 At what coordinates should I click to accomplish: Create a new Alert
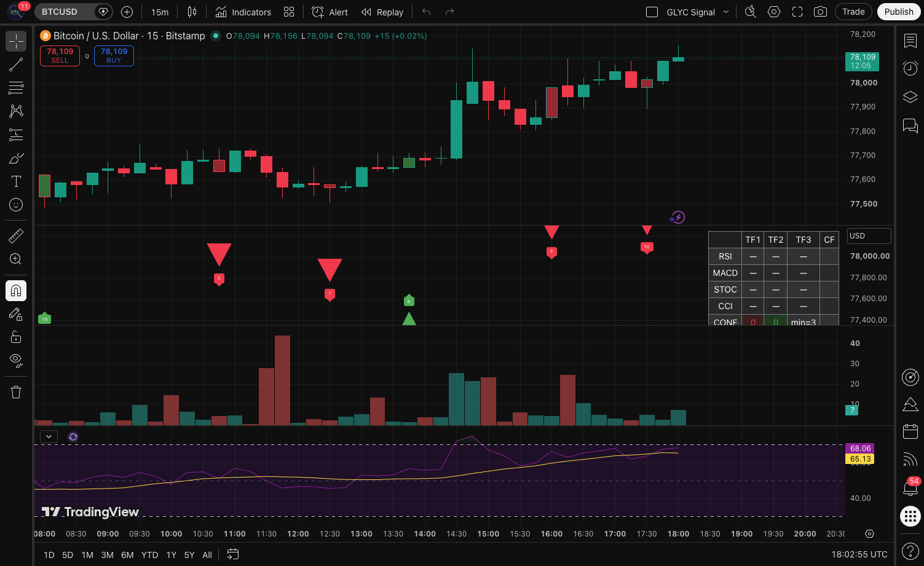(x=330, y=12)
